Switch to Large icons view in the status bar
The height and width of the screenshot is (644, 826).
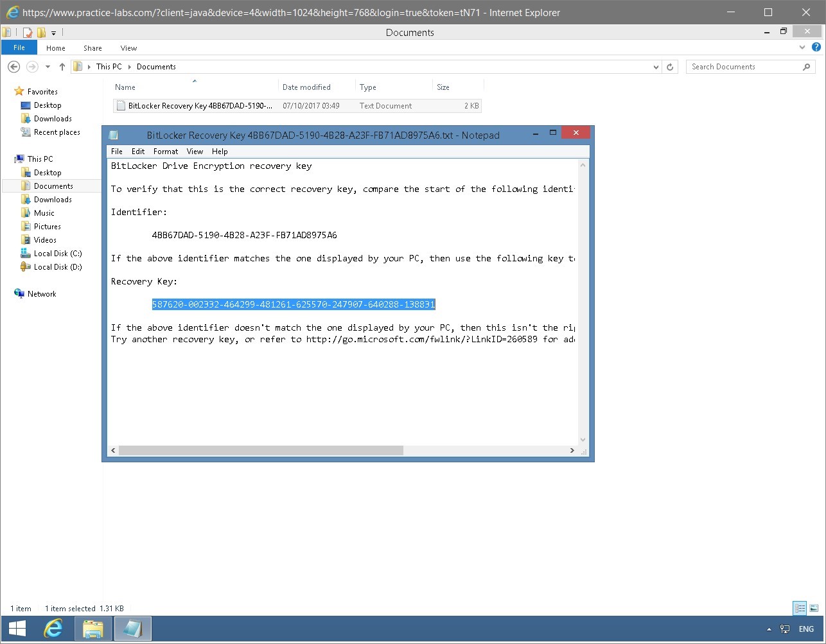tap(813, 608)
